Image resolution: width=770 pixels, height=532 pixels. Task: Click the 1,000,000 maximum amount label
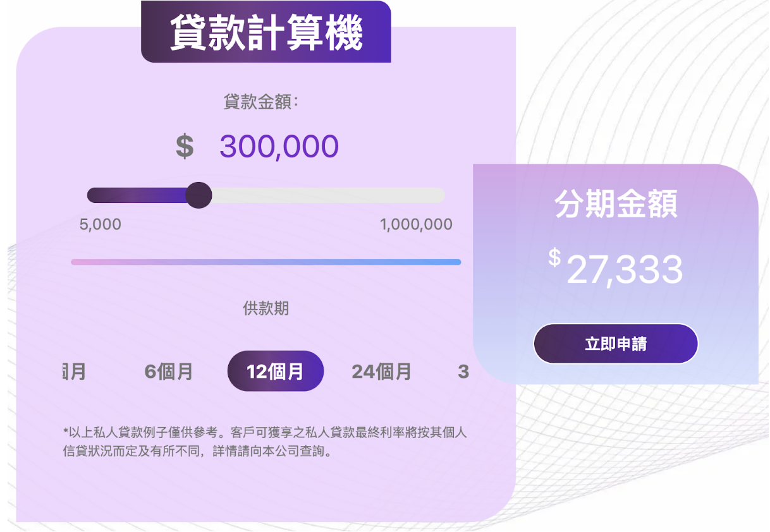coord(416,224)
